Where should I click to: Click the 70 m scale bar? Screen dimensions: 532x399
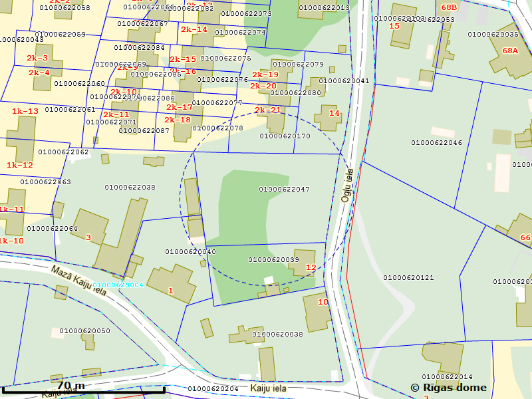[70, 386]
